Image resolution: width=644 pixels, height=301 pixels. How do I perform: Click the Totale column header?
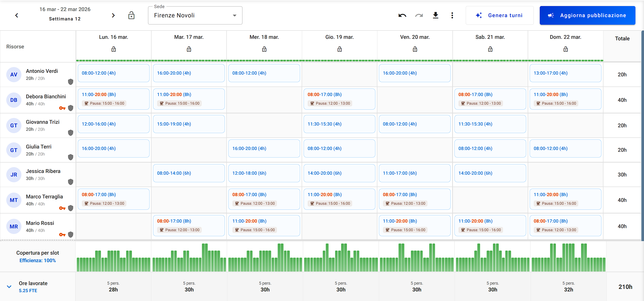(x=622, y=39)
